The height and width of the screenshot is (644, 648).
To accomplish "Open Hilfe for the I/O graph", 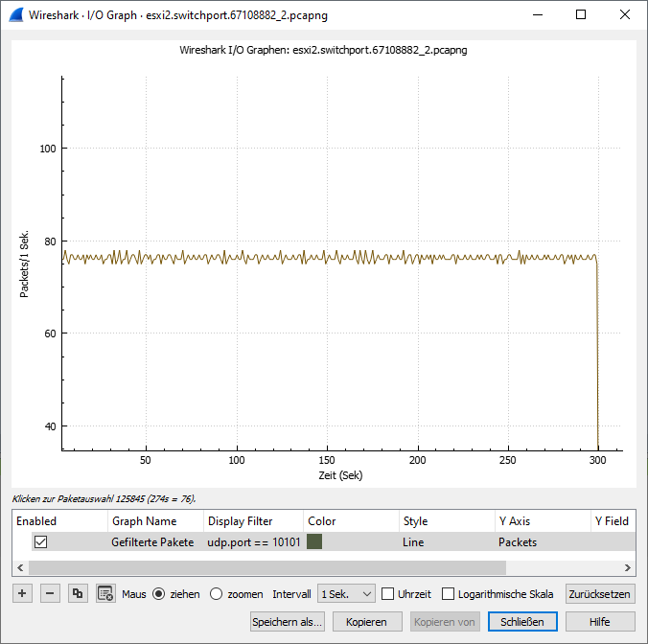I will pyautogui.click(x=600, y=622).
